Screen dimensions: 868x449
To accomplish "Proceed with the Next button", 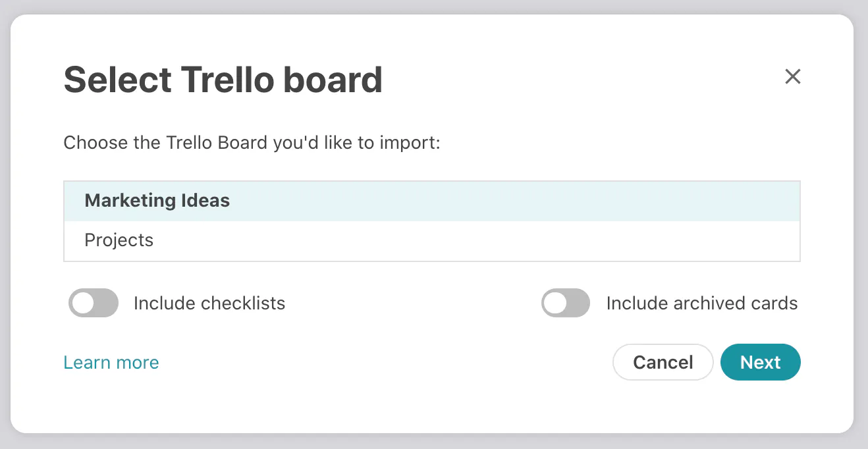I will tap(761, 363).
